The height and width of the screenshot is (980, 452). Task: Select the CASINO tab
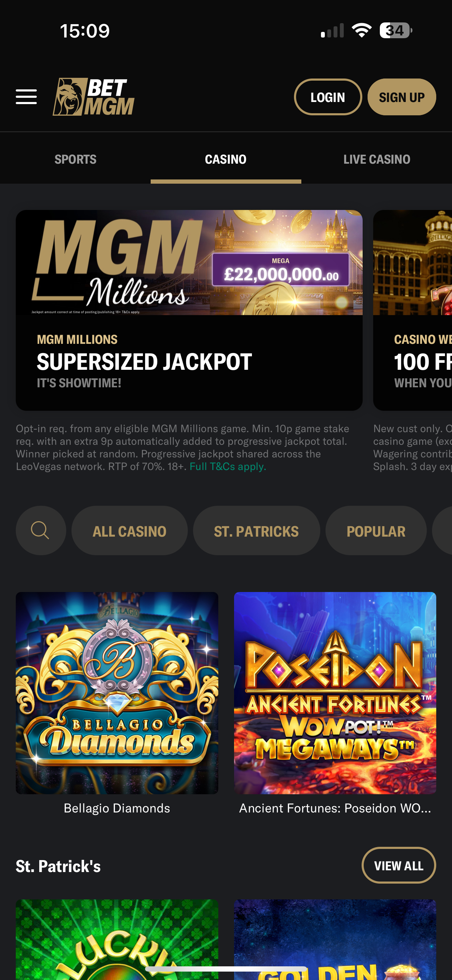226,159
